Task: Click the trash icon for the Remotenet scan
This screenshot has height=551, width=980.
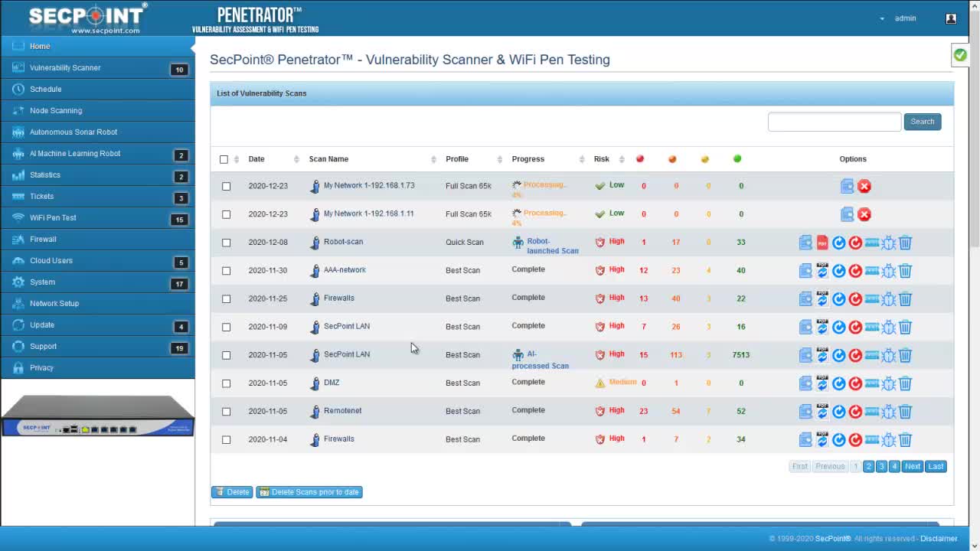Action: [x=905, y=412]
